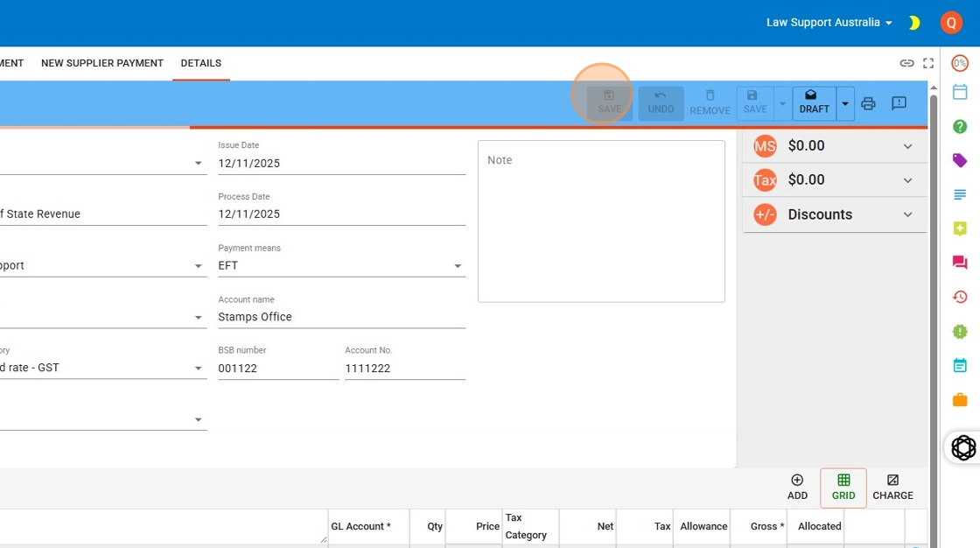Open the feedback comment icon in toolbar
This screenshot has height=548, width=980.
point(899,103)
